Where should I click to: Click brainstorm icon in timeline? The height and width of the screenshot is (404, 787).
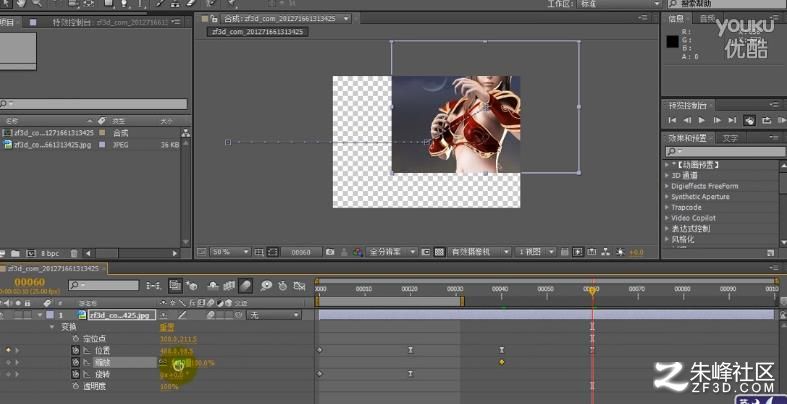pos(266,286)
